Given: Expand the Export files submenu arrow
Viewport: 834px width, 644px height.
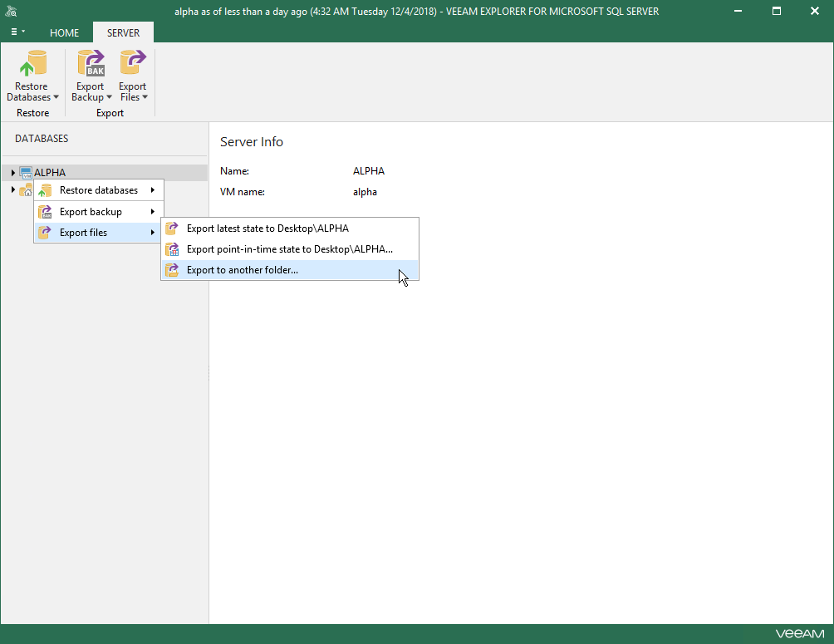Looking at the screenshot, I should tap(153, 233).
